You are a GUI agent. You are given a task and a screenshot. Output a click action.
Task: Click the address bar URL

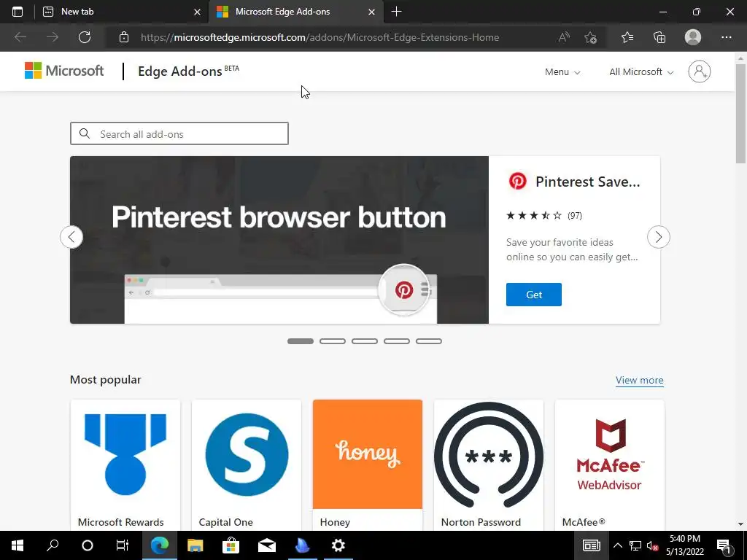(320, 37)
